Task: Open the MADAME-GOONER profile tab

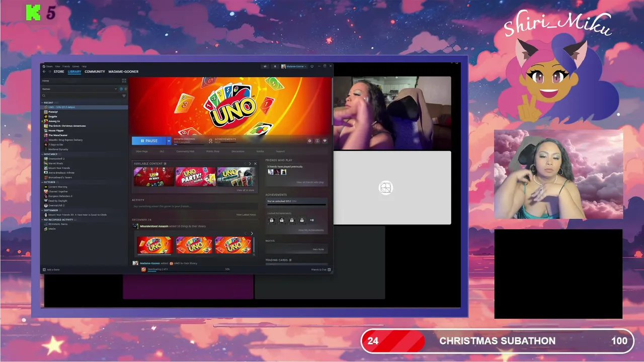Action: point(123,71)
